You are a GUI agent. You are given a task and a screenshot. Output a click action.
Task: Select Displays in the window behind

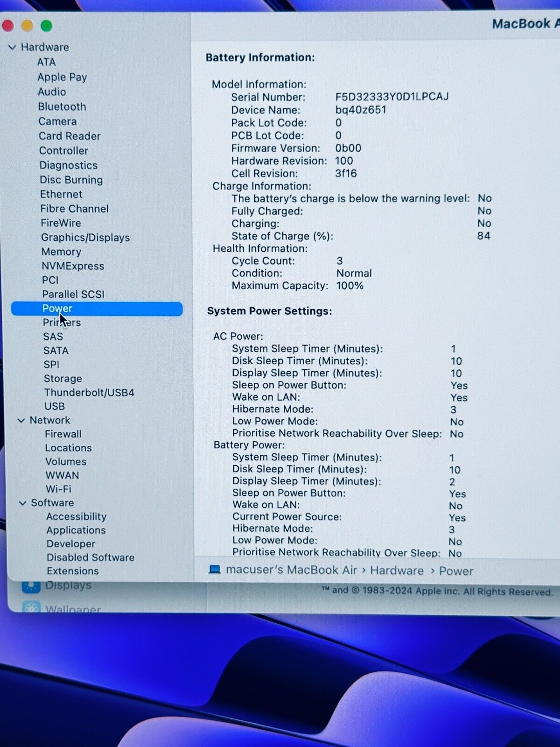[x=69, y=585]
